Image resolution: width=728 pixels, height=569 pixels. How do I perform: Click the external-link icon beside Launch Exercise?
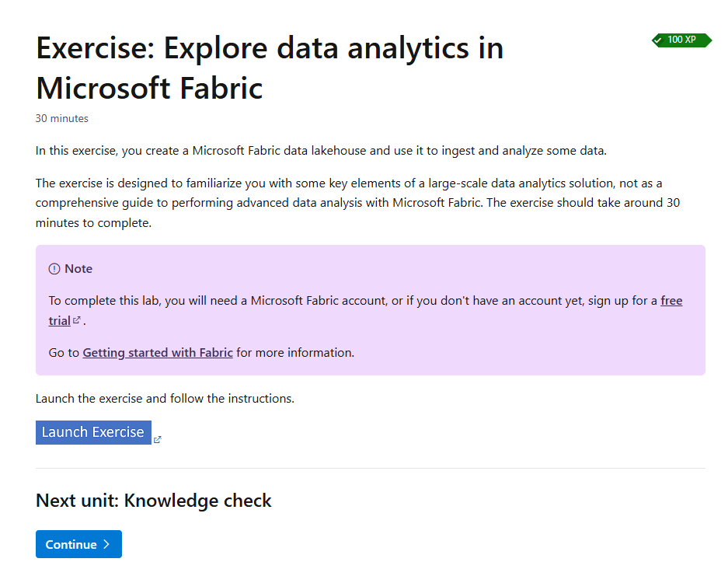[156, 439]
